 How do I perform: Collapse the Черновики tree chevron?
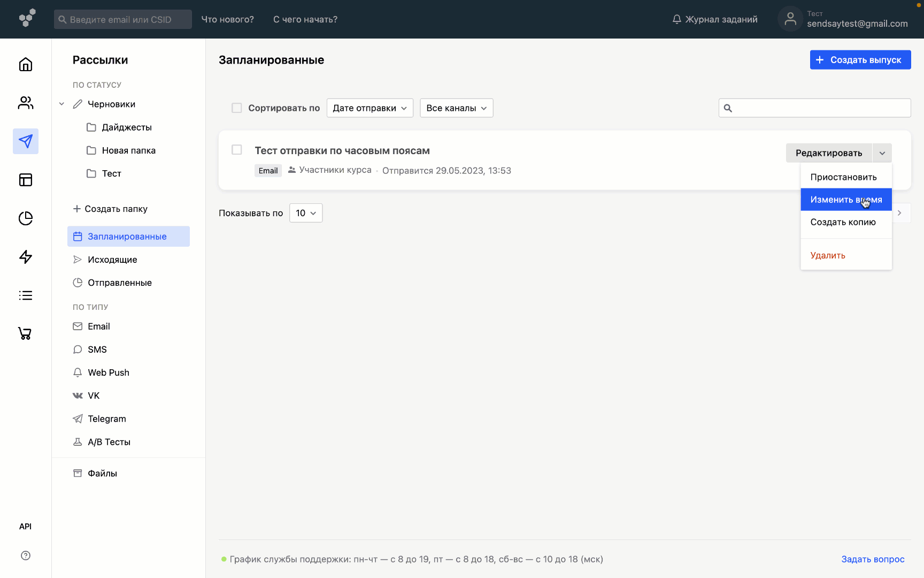click(61, 104)
